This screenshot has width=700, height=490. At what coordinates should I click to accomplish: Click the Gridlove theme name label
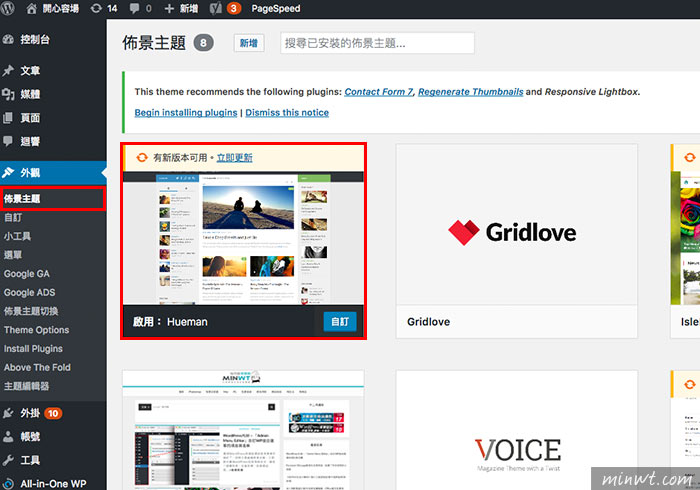[429, 322]
